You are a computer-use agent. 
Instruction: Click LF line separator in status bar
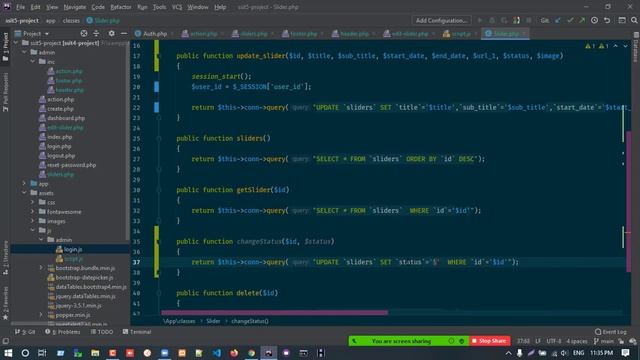point(538,341)
